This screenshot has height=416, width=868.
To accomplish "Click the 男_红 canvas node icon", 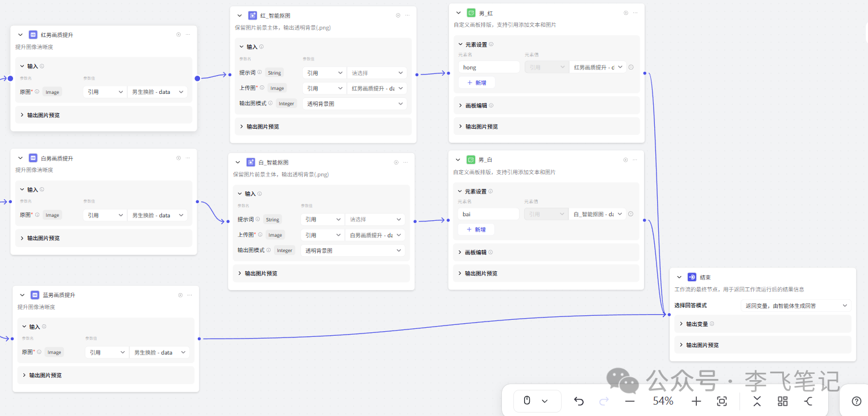I will tap(470, 13).
